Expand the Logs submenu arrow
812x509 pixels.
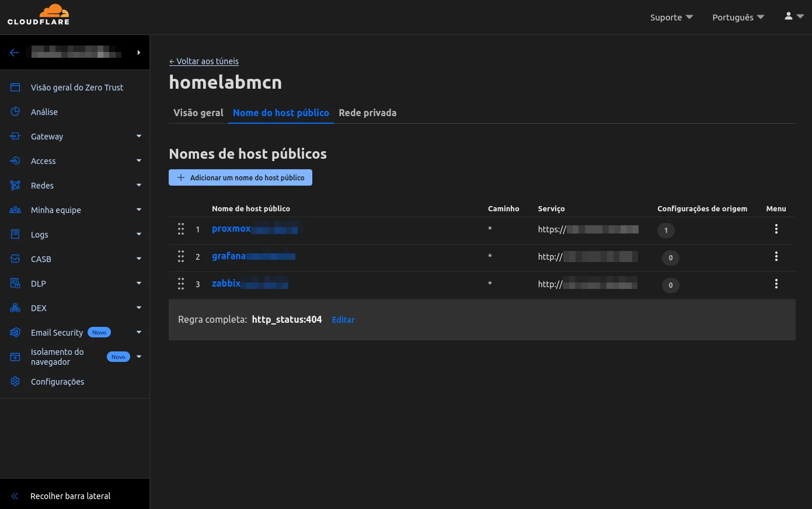pyautogui.click(x=139, y=234)
